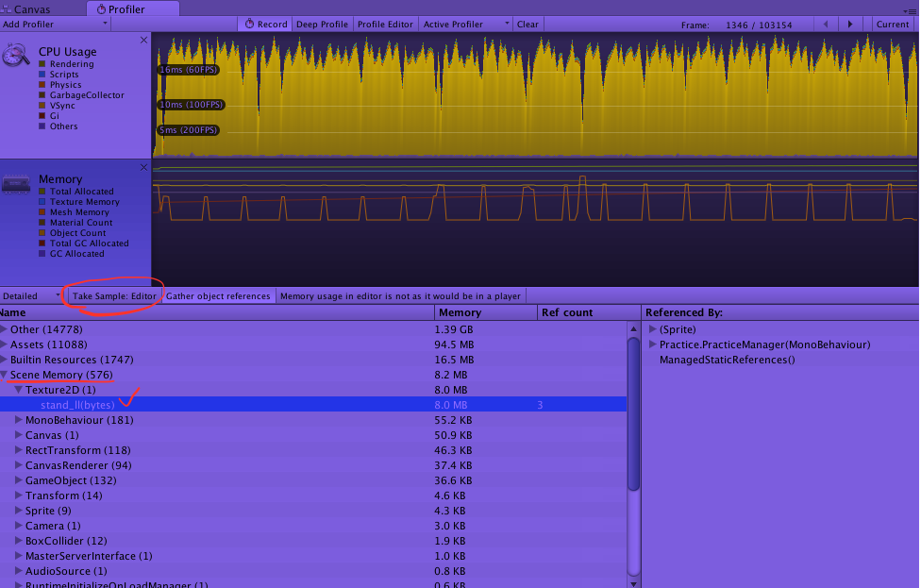Open the Add Profiler dropdown
Screen dimensions: 921x588
coord(56,25)
